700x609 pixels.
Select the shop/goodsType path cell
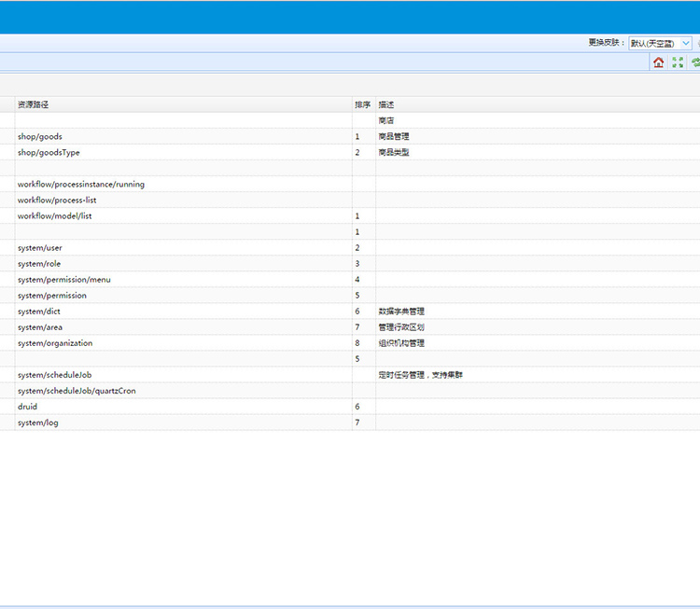(x=183, y=153)
